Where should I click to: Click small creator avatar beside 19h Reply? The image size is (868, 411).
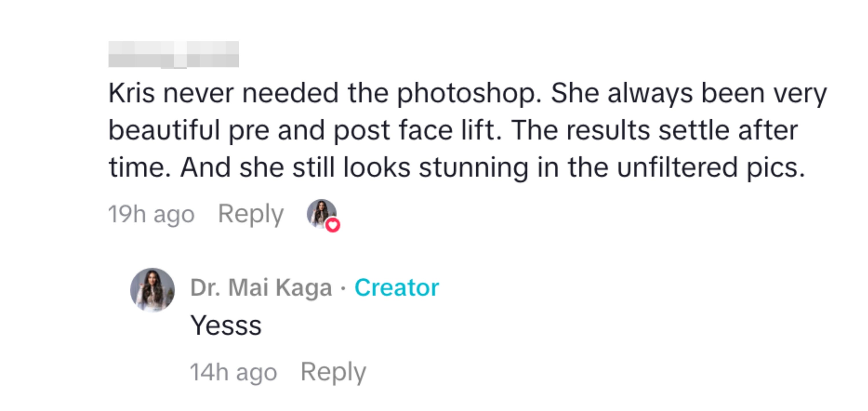(321, 212)
